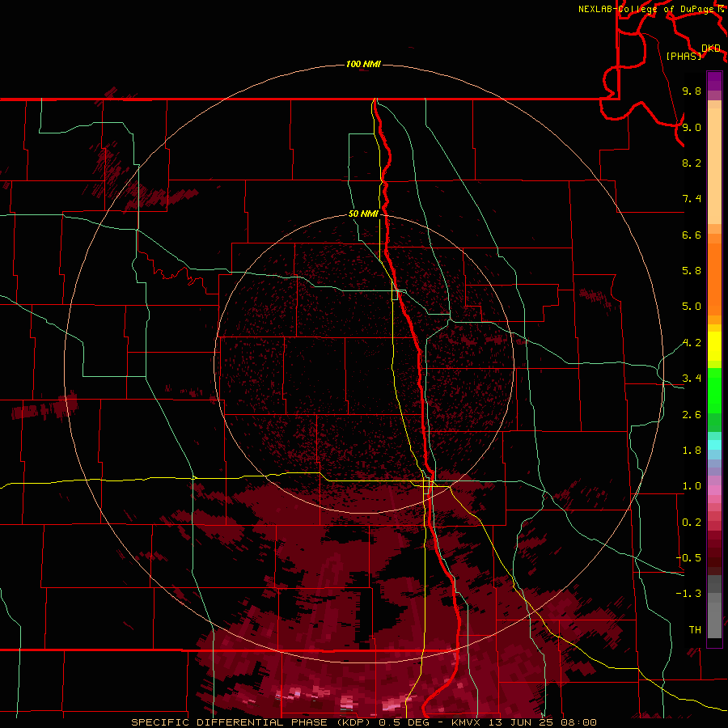Click the 50 NMI range ring label
This screenshot has height=728, width=728.
point(363,214)
